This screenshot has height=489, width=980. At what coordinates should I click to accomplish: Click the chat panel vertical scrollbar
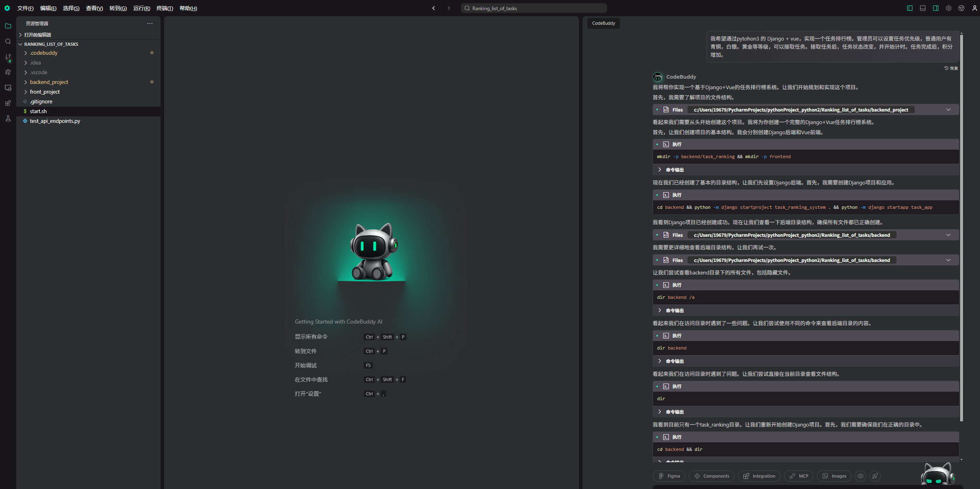coord(961,227)
